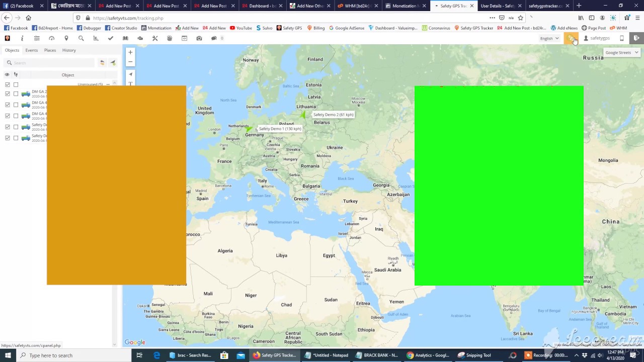Switch to the Monetization browser tab

pyautogui.click(x=406, y=6)
